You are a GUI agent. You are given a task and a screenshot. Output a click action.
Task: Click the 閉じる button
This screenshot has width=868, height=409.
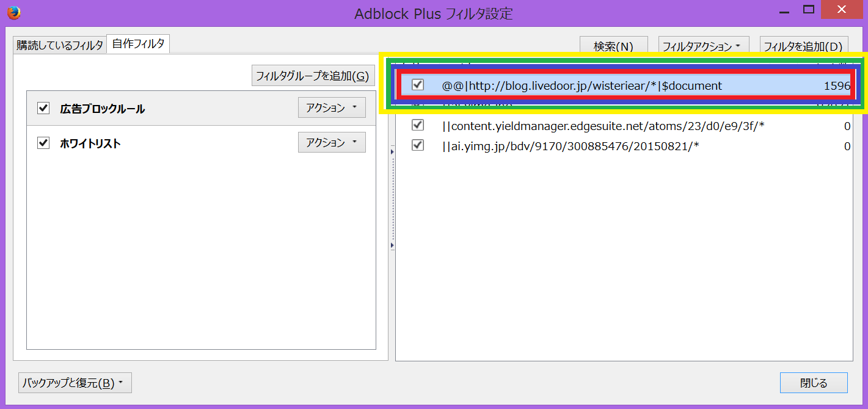click(x=814, y=383)
